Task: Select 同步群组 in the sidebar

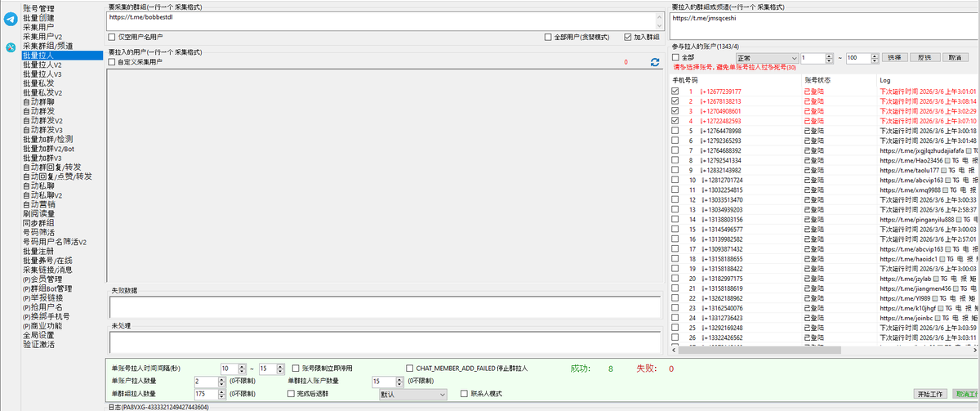Action: tap(38, 223)
